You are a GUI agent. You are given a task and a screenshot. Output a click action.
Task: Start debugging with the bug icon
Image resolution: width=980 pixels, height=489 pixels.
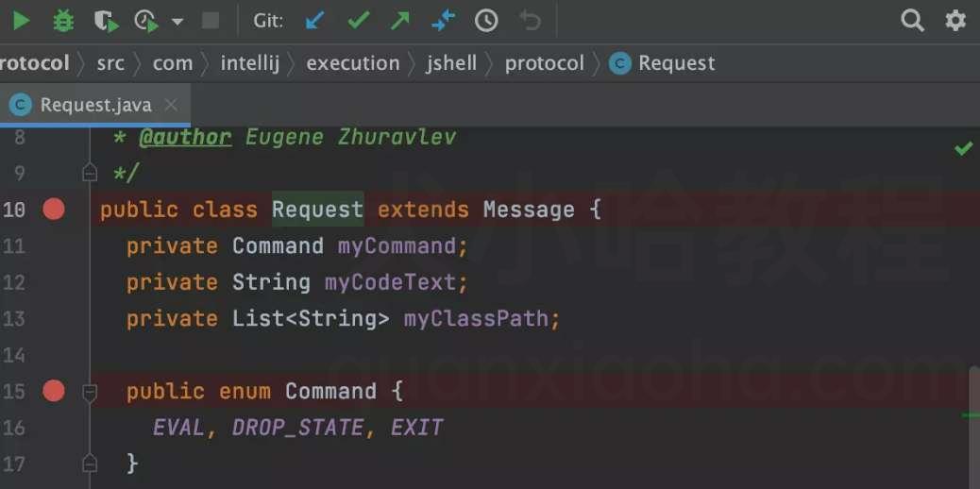(x=63, y=22)
